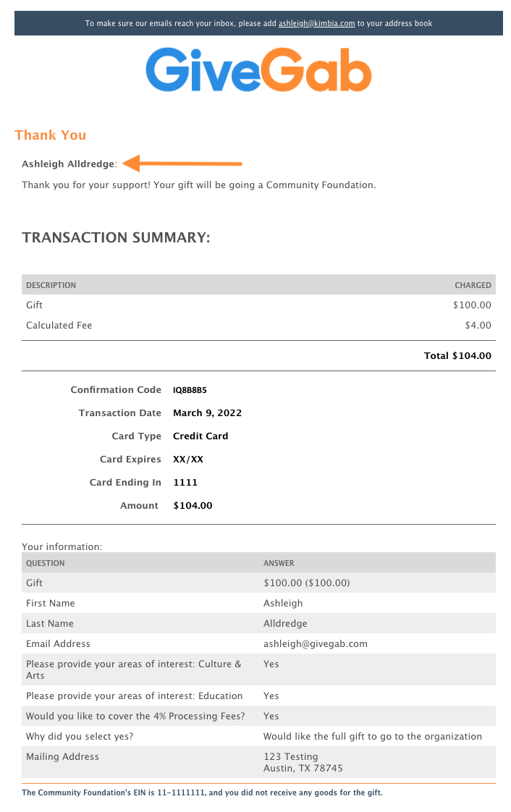Click the Community Foundation EIN footer note
Image resolution: width=511 pixels, height=812 pixels.
point(202,792)
